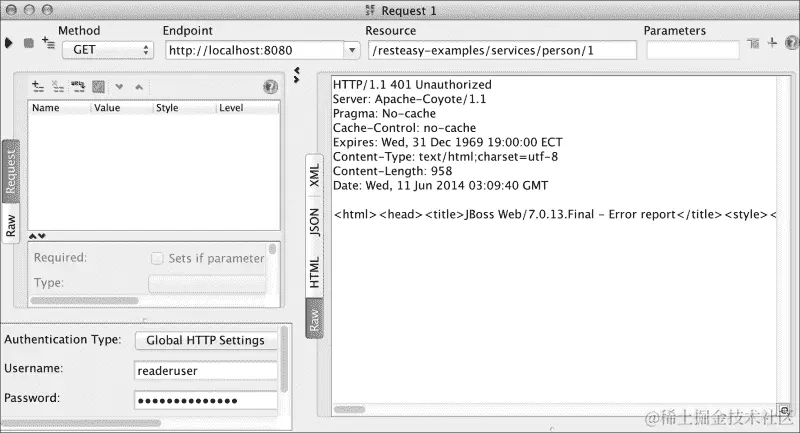Collapse parameter details with the up arrow

click(x=33, y=236)
